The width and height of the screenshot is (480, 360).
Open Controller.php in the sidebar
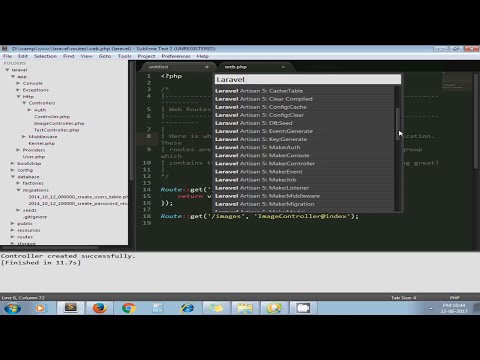point(52,117)
